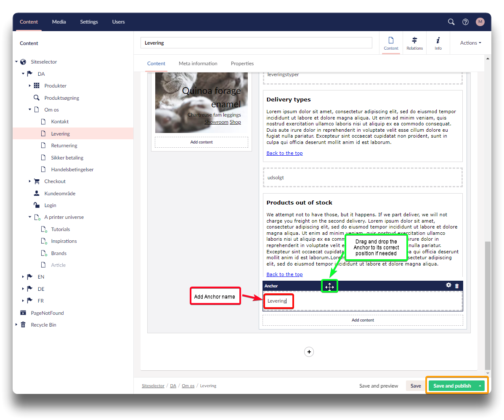Viewport: 504px width, 420px height.
Task: Expand the Produkter tree node
Action: tap(30, 86)
